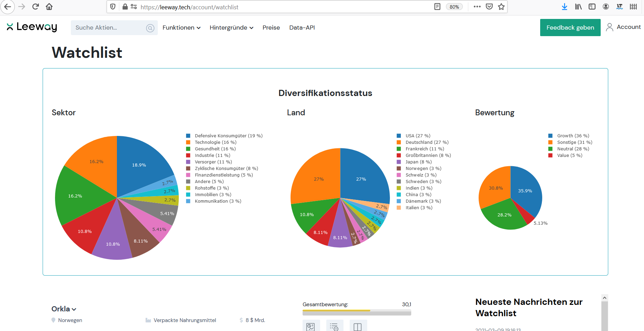Open the Account link
The image size is (644, 331).
click(623, 27)
